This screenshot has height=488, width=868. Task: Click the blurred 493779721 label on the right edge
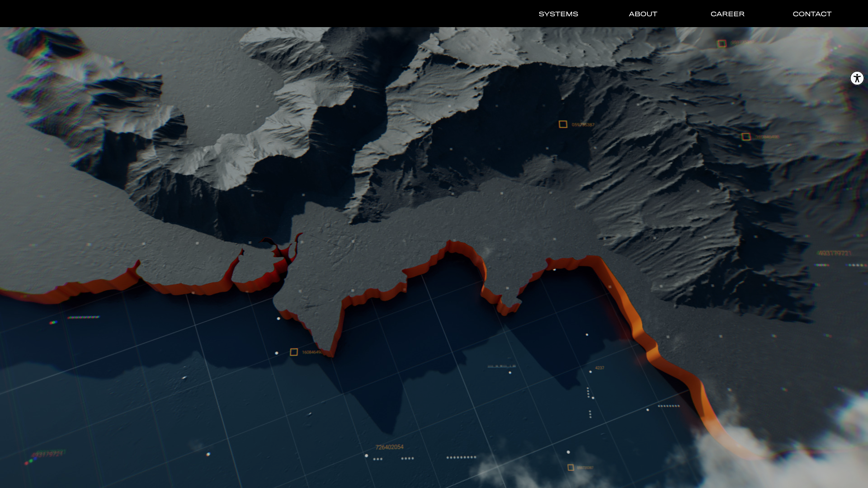pyautogui.click(x=834, y=253)
